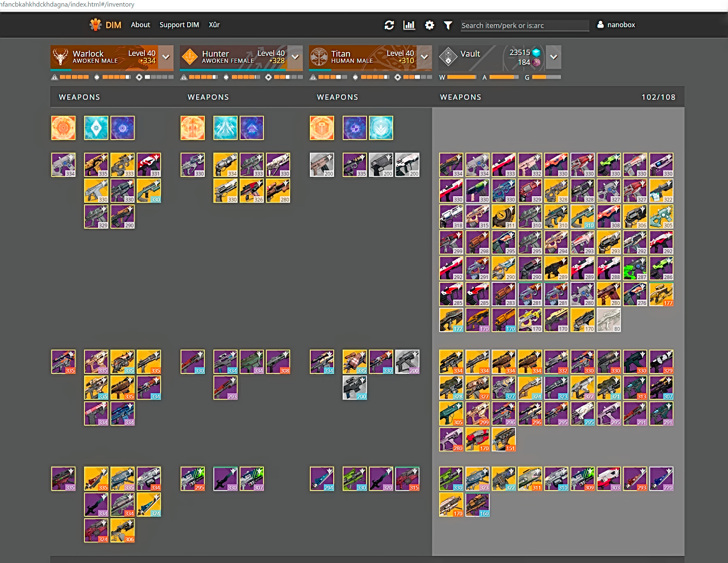Click the Vault G general capacity bar
The height and width of the screenshot is (563, 728).
547,77
